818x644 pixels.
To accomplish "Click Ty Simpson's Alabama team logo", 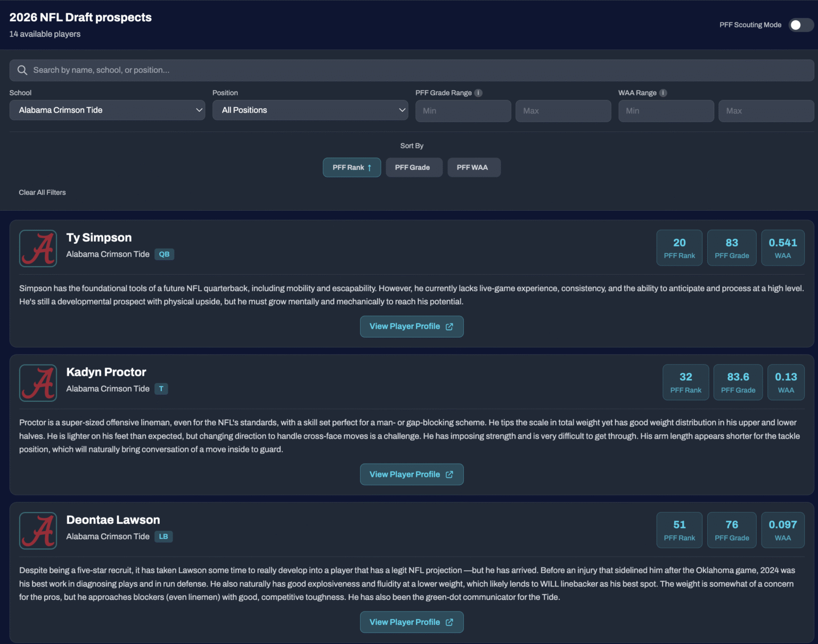I will [38, 249].
